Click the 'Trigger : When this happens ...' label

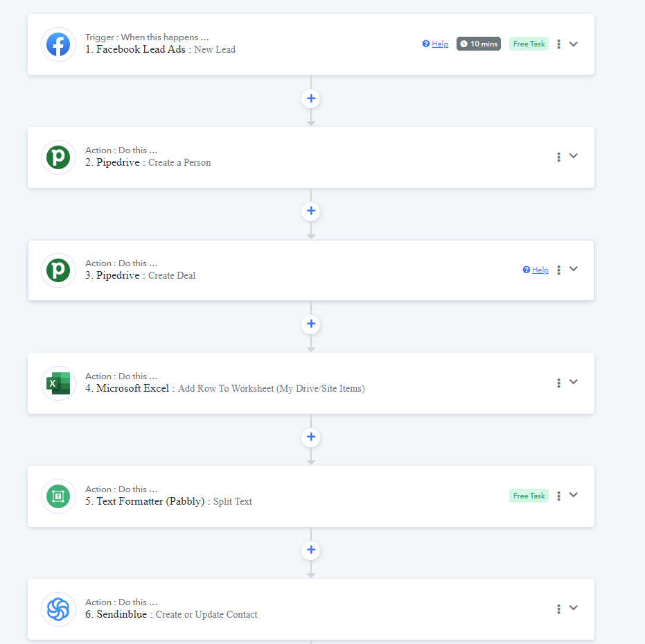click(147, 37)
